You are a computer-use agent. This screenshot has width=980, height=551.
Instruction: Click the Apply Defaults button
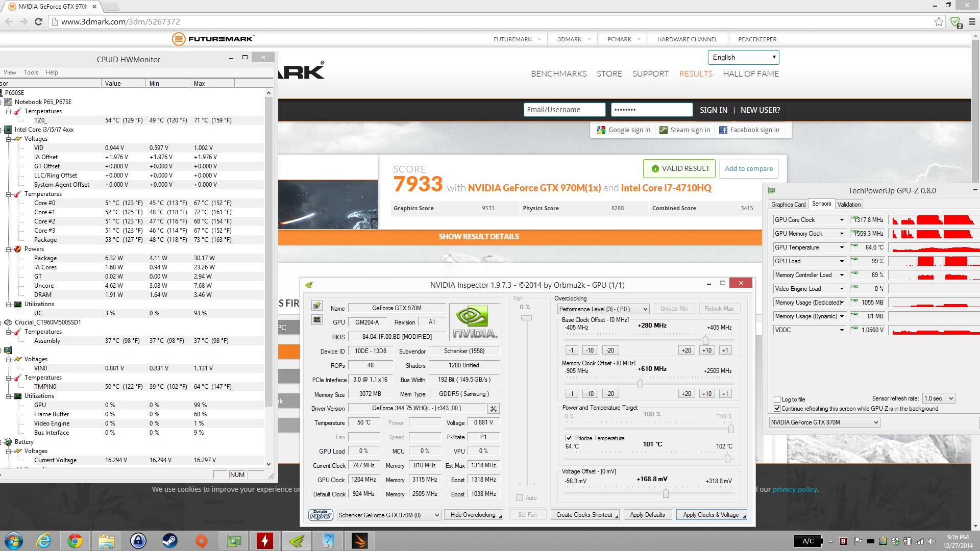pyautogui.click(x=647, y=515)
